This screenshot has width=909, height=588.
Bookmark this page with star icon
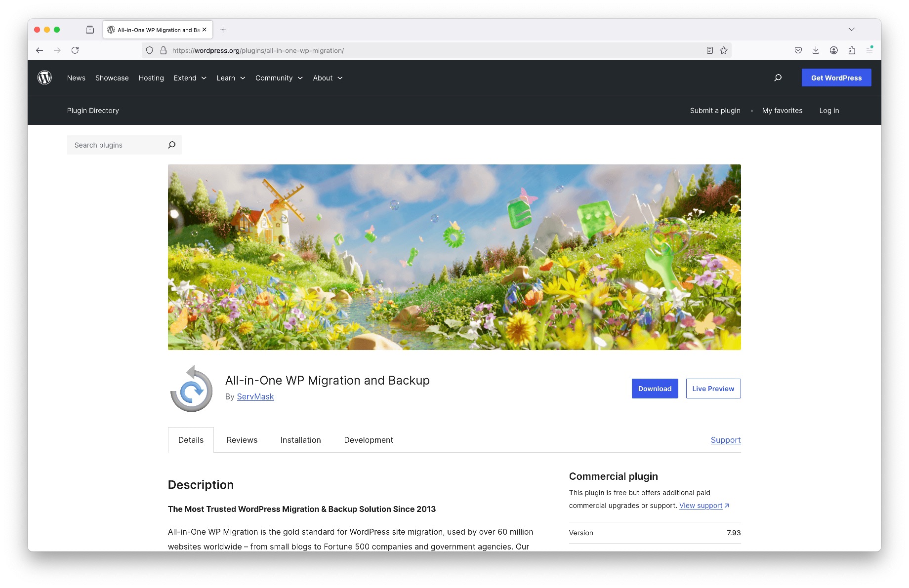[724, 50]
